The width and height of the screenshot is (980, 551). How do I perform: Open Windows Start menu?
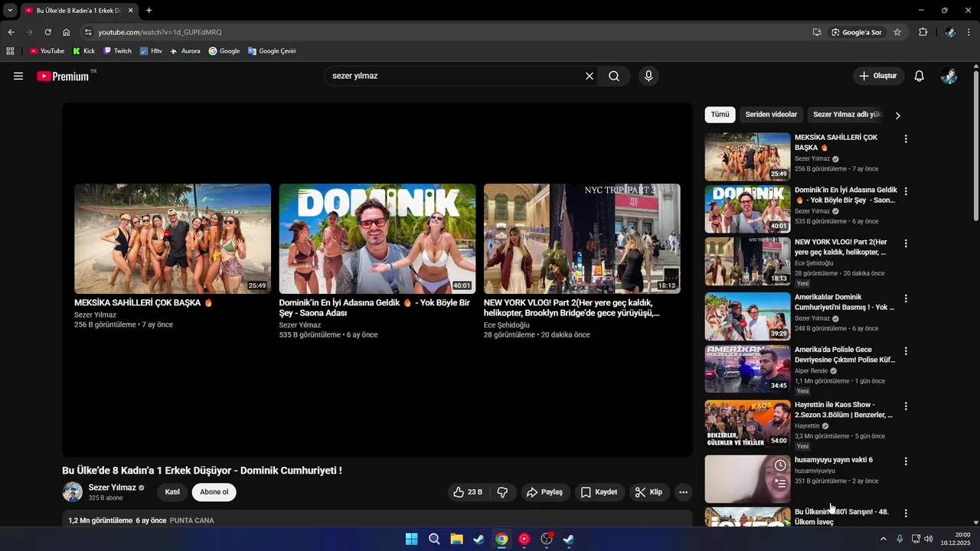tap(411, 539)
